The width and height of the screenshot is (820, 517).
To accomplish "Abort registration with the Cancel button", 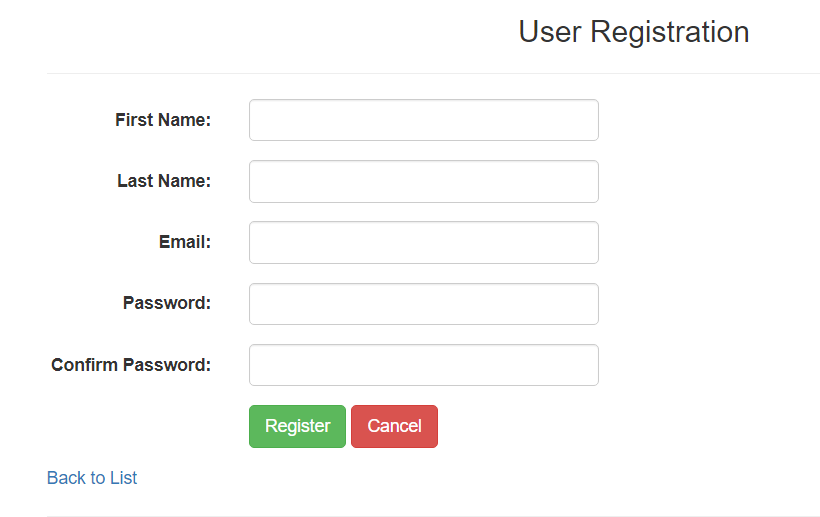I will click(x=394, y=426).
